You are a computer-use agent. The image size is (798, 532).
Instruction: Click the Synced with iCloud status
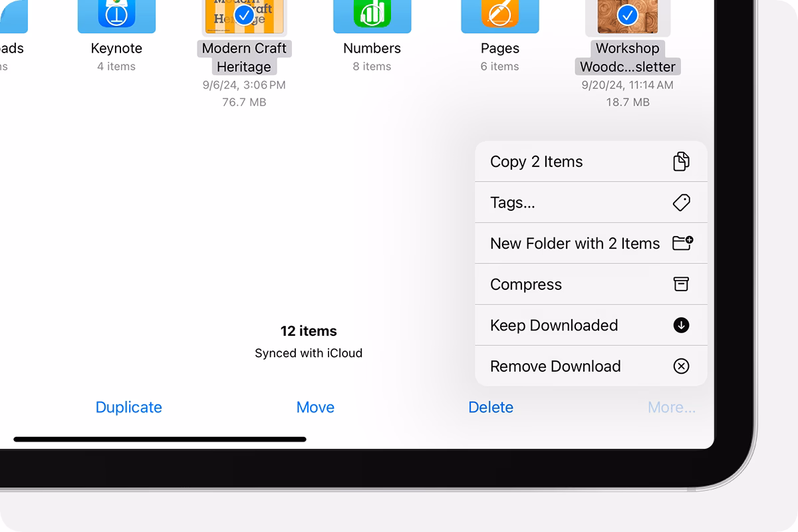point(309,353)
